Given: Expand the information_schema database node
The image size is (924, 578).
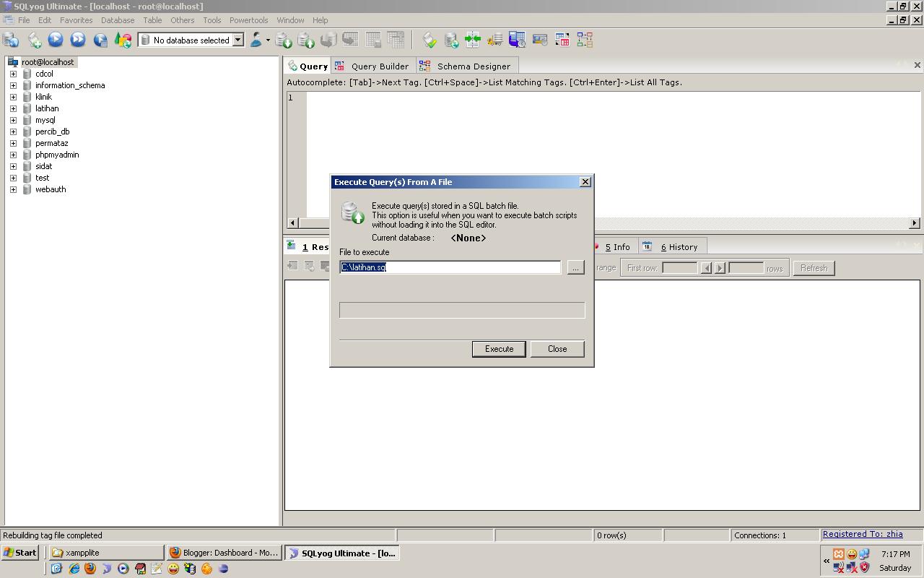Looking at the screenshot, I should tap(13, 85).
